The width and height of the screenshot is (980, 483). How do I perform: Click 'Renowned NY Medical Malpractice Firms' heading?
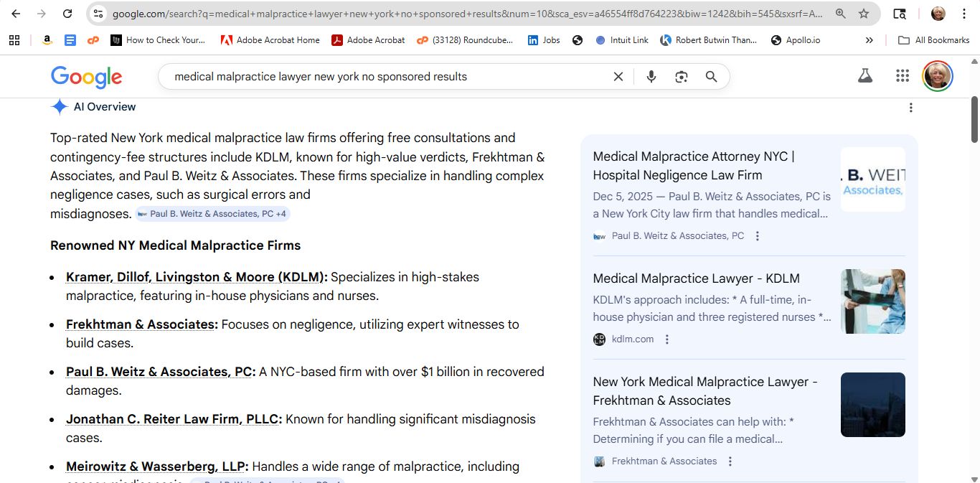pos(175,245)
